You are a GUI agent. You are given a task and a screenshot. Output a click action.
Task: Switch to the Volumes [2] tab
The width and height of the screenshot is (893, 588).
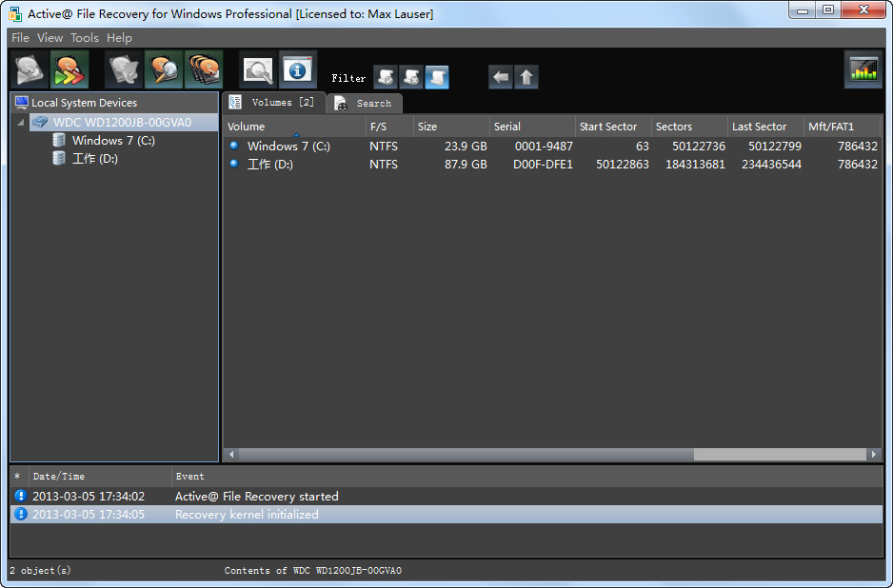(x=273, y=103)
